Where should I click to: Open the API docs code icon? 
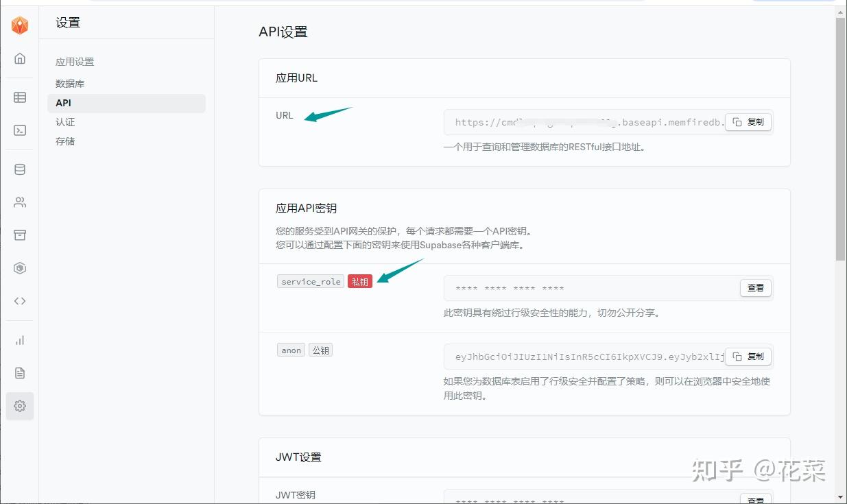(19, 300)
